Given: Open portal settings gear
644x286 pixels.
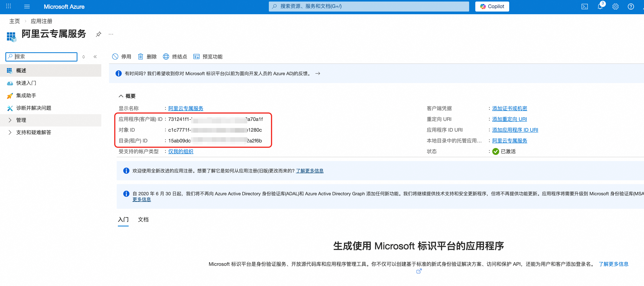Looking at the screenshot, I should tap(615, 7).
